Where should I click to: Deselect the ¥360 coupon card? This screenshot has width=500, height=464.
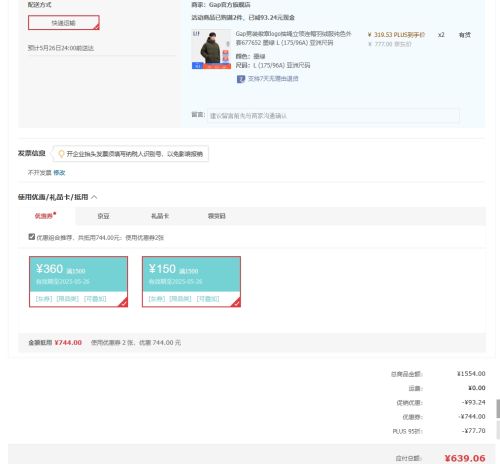(x=78, y=282)
